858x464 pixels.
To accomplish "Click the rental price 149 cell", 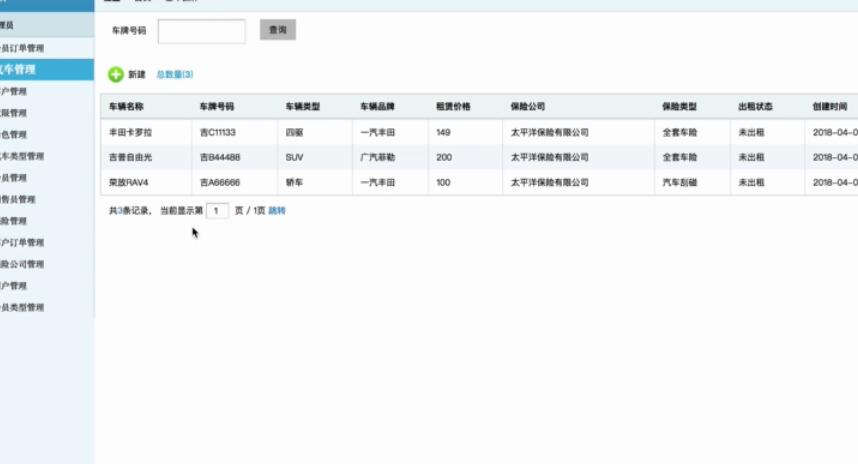I will pyautogui.click(x=443, y=132).
